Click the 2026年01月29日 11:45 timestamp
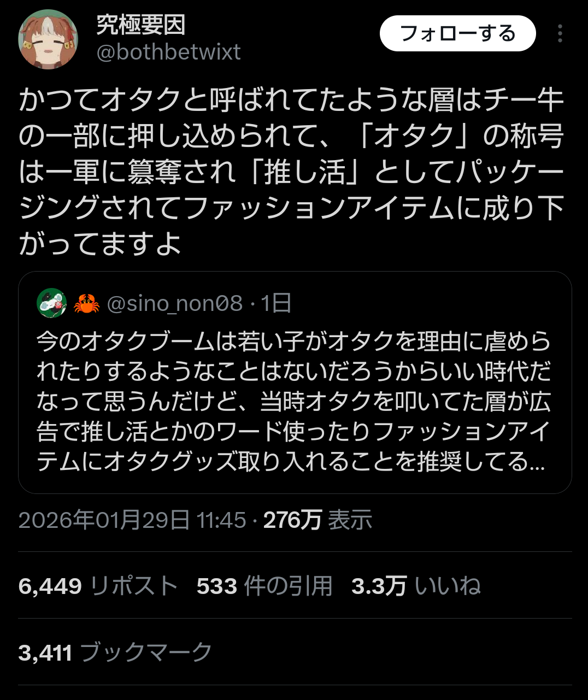Screen dimensions: 588x700 (x=132, y=520)
